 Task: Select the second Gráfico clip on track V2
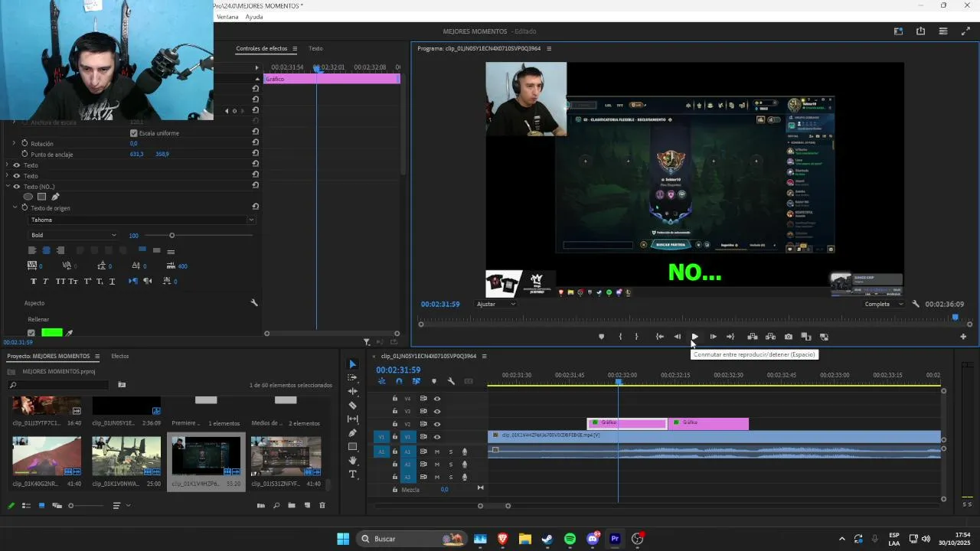coord(708,423)
